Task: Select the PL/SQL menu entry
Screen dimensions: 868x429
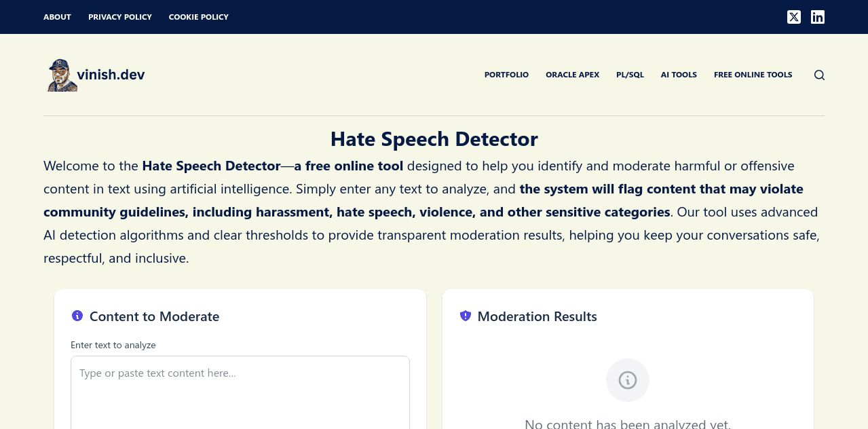Action: click(x=630, y=75)
